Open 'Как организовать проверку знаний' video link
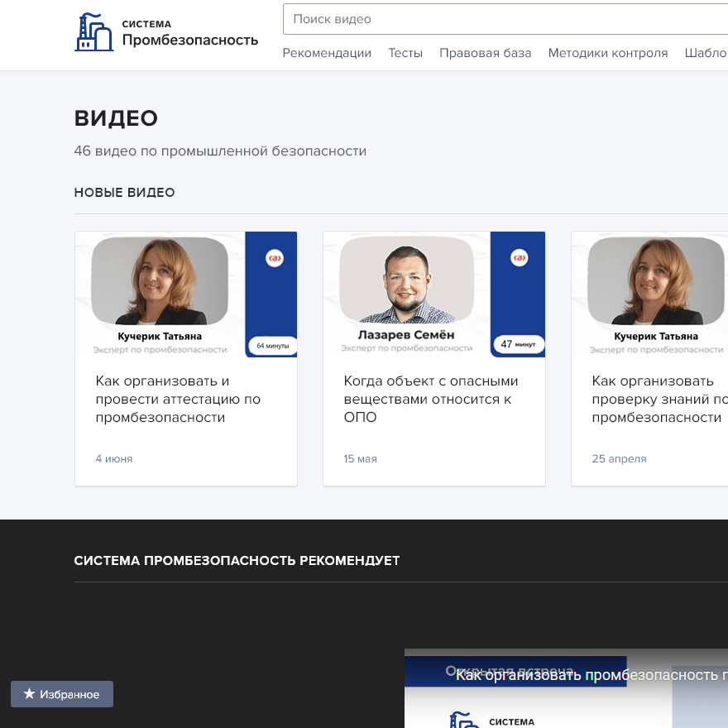 coord(660,400)
